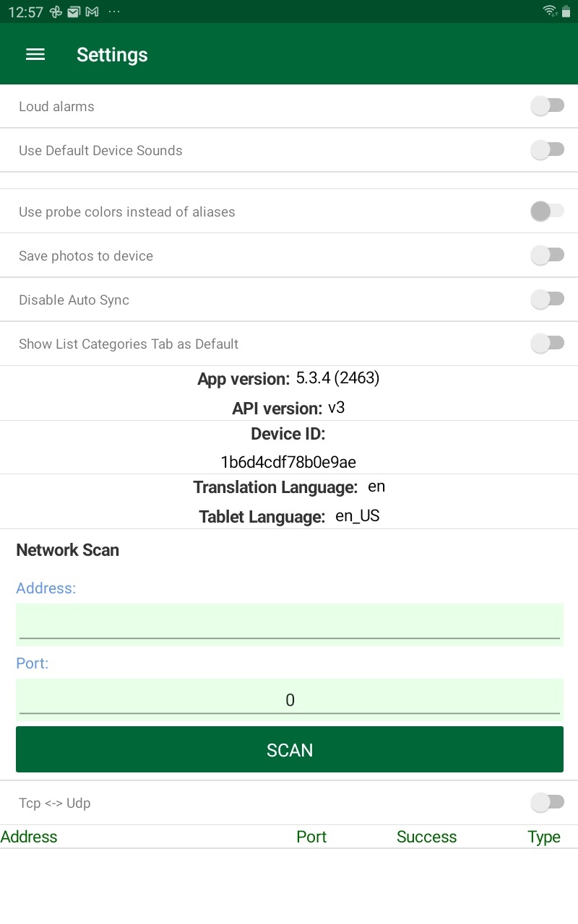Turn on Disable Auto Sync
578x924 pixels.
[x=548, y=299]
